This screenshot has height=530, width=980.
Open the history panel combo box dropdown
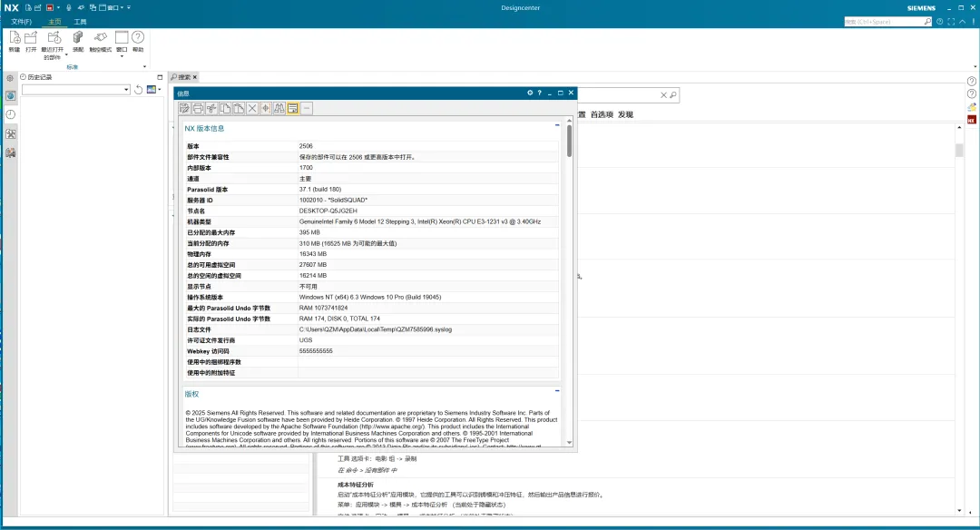tap(126, 90)
